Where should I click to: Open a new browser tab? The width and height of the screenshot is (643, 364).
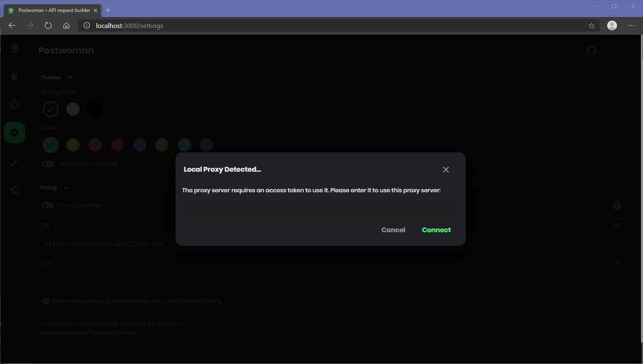[x=108, y=10]
